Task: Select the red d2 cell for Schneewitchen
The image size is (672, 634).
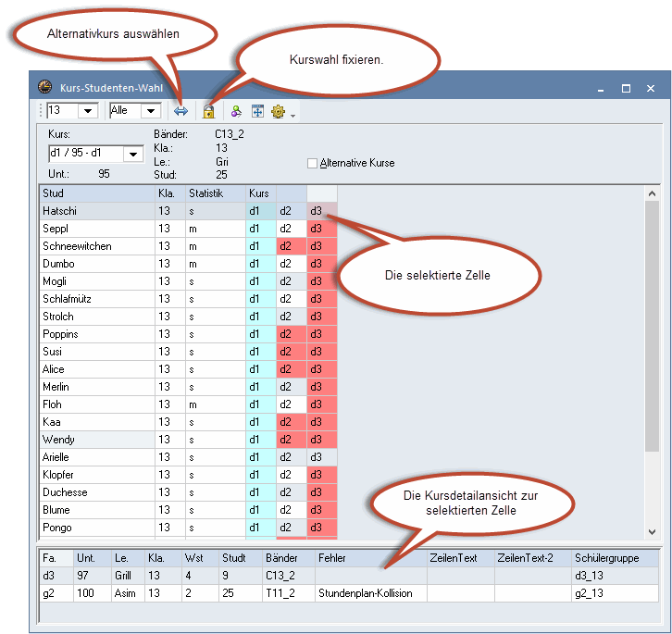Action: [292, 246]
